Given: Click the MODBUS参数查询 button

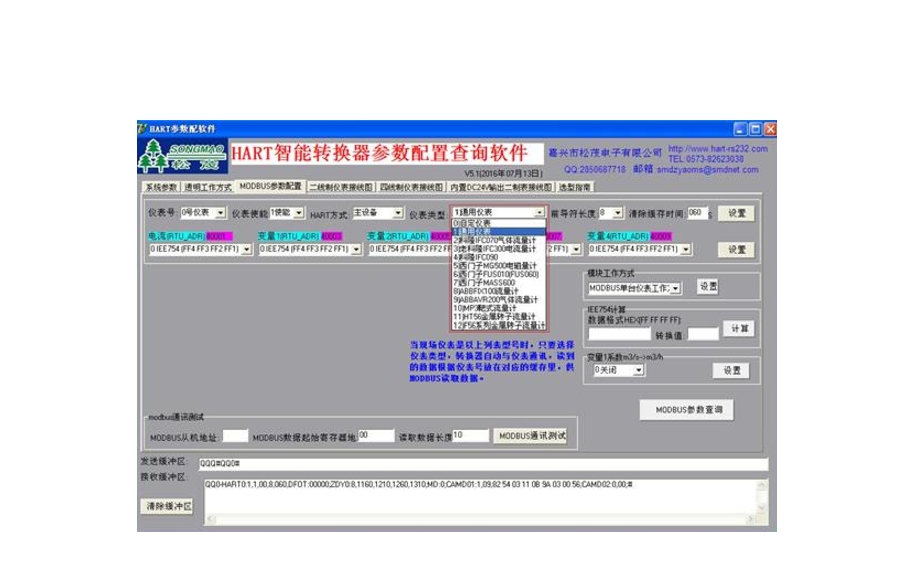Looking at the screenshot, I should click(687, 410).
